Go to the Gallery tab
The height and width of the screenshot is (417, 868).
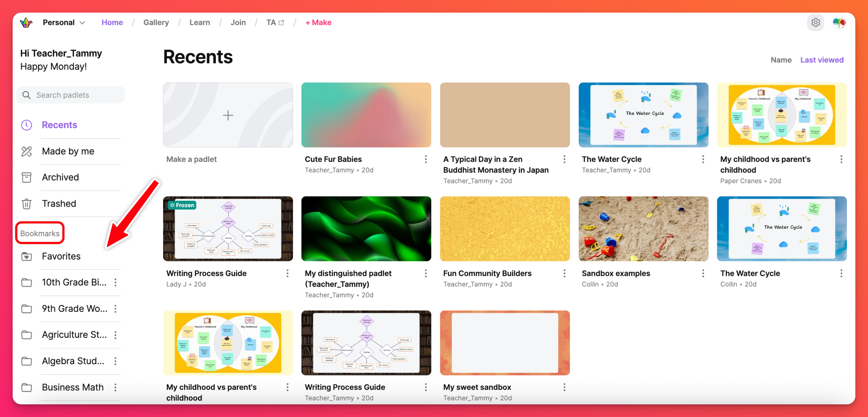pos(156,23)
